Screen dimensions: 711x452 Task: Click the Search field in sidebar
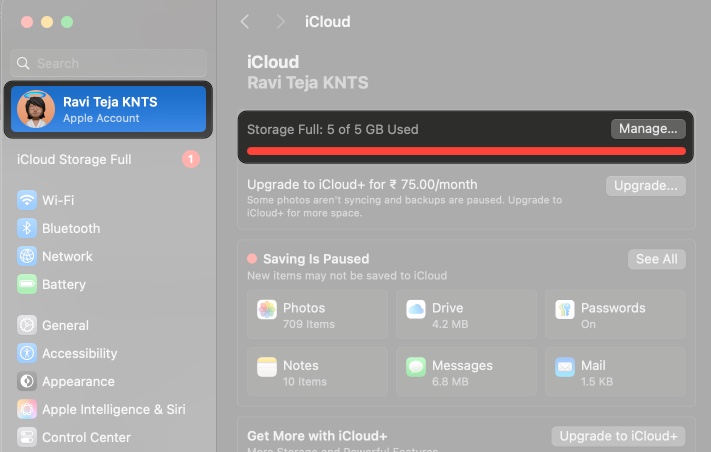click(x=108, y=63)
